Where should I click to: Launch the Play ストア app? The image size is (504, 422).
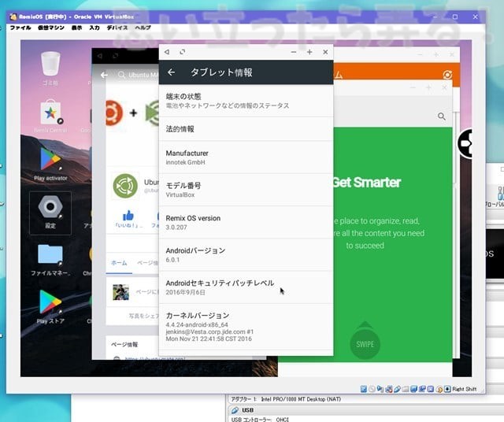[50, 307]
